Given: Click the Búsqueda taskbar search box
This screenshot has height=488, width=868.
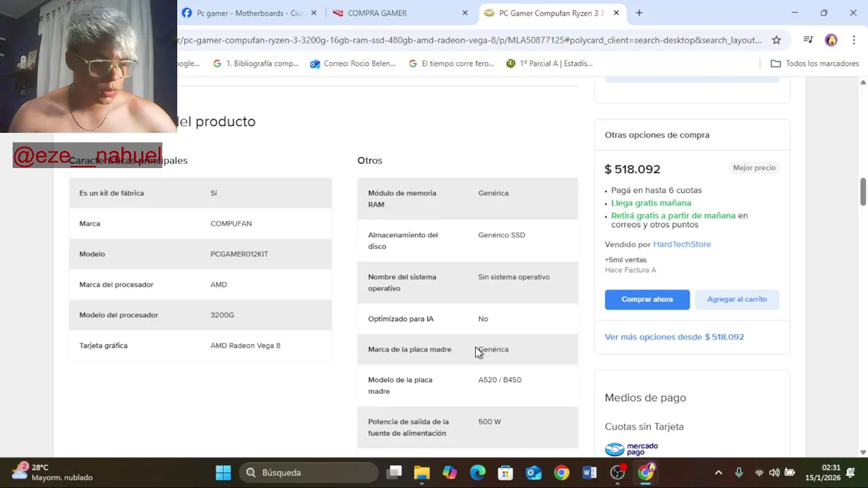Looking at the screenshot, I should (309, 472).
